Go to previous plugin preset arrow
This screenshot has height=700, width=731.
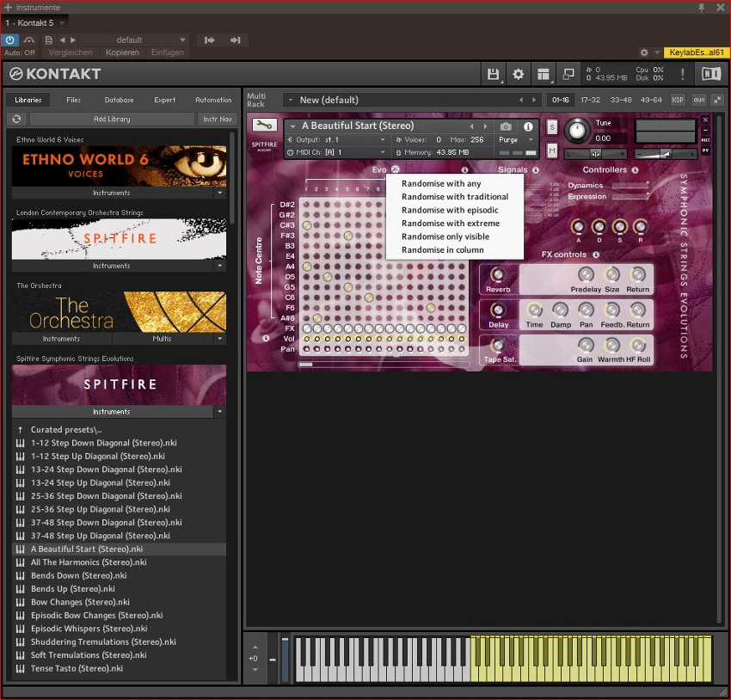(62, 40)
